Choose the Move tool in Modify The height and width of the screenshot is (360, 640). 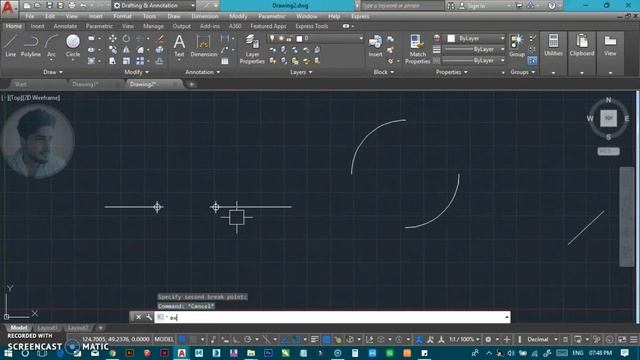pyautogui.click(x=113, y=38)
